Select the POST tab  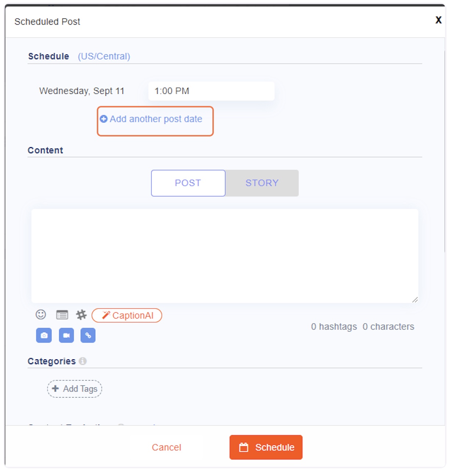point(188,183)
